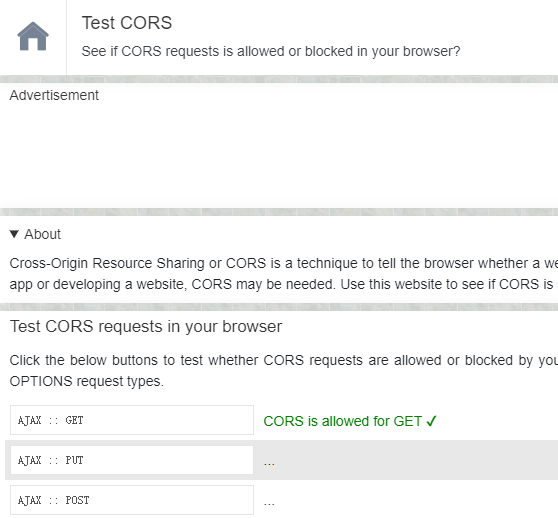
Task: Run the AJAX :: GET test
Action: (x=132, y=420)
